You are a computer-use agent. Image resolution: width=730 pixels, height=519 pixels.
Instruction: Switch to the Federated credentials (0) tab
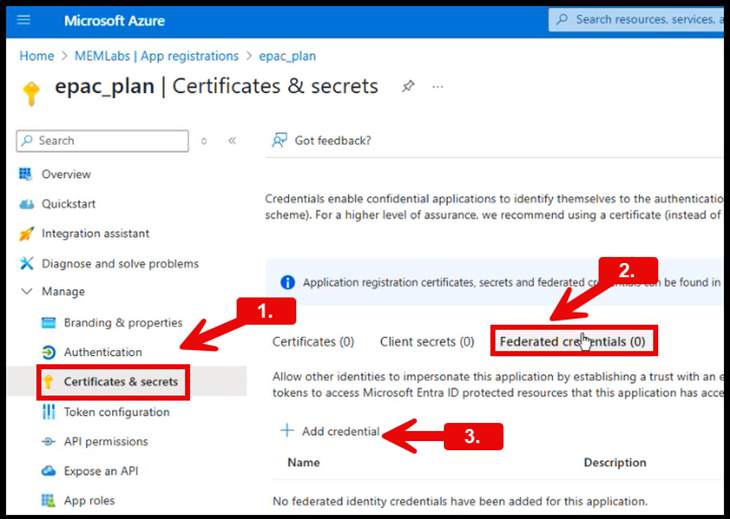pyautogui.click(x=573, y=342)
